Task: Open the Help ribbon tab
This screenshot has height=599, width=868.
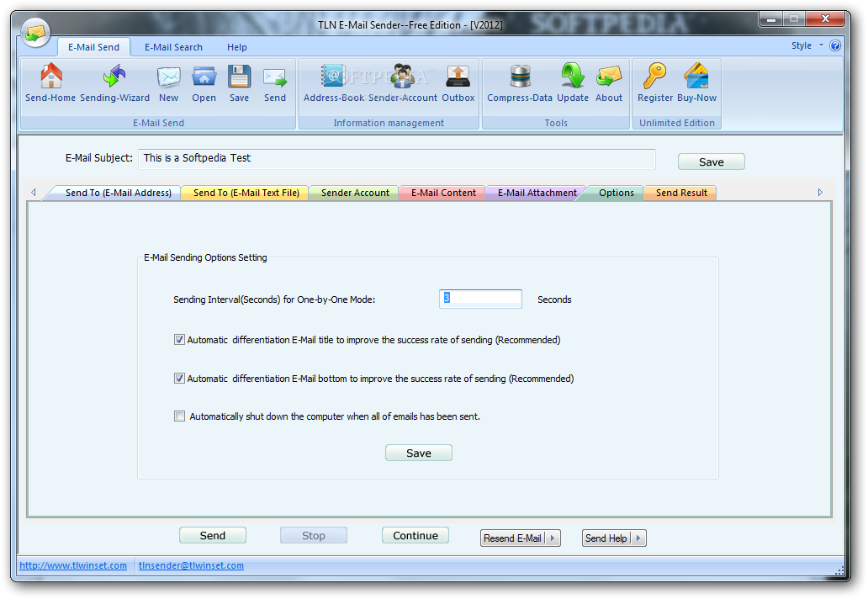Action: 237,47
